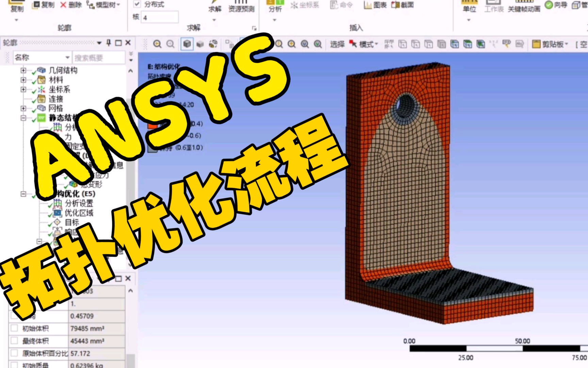
Task: Click the yellow tag label icon
Action: coord(507,44)
